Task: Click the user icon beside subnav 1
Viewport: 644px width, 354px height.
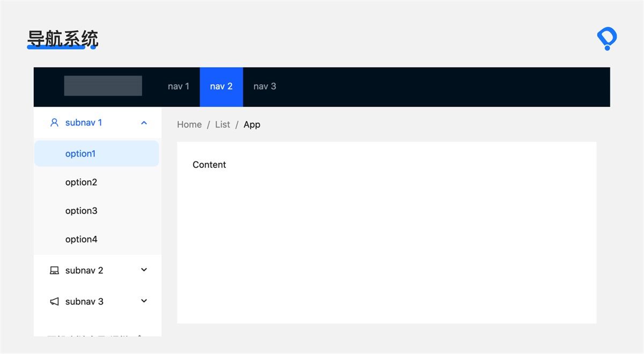Action: 54,123
